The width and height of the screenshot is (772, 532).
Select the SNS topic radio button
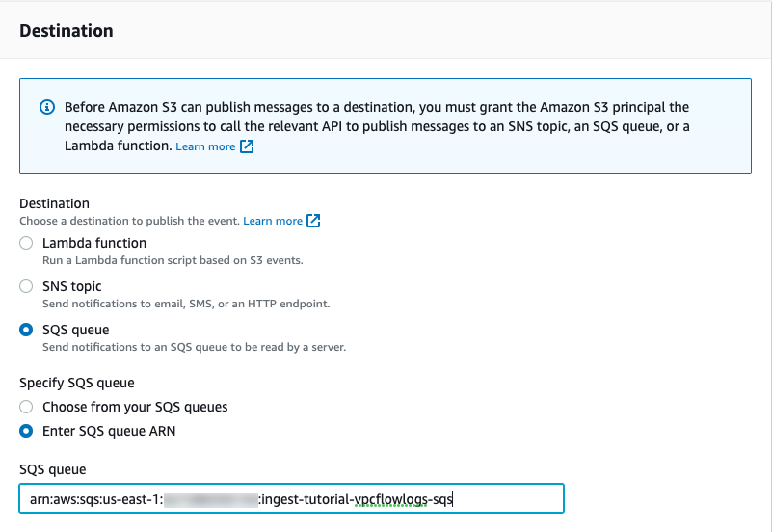point(26,287)
